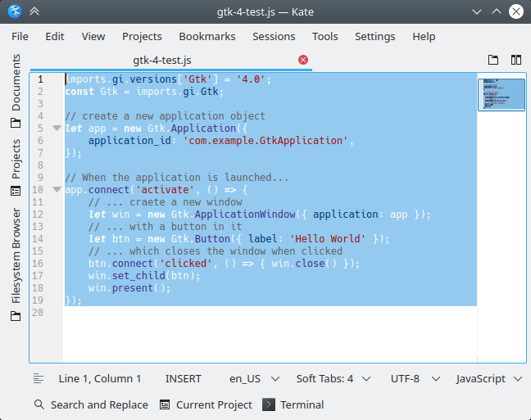Open the File menu
Image resolution: width=531 pixels, height=420 pixels.
20,36
